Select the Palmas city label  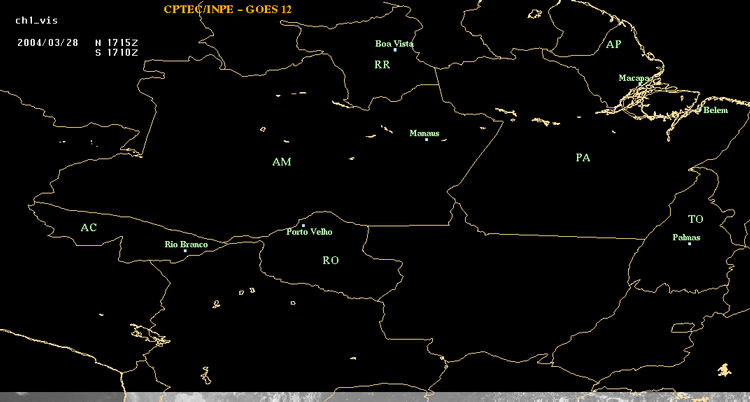686,237
